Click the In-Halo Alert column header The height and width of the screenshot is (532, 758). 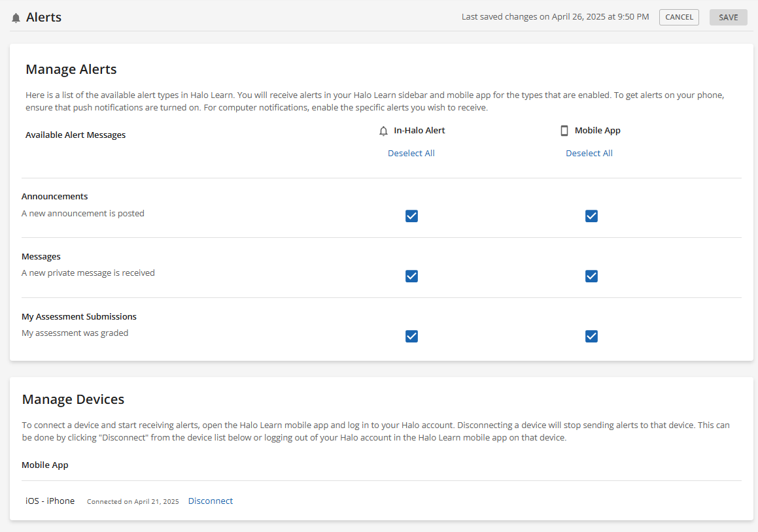[419, 131]
